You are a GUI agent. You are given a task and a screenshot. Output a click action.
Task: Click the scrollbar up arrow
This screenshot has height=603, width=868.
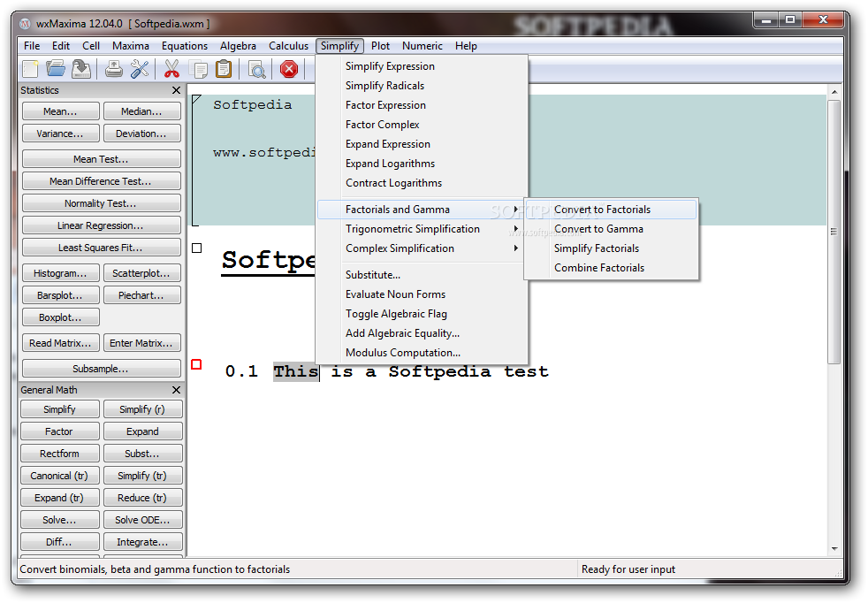834,91
